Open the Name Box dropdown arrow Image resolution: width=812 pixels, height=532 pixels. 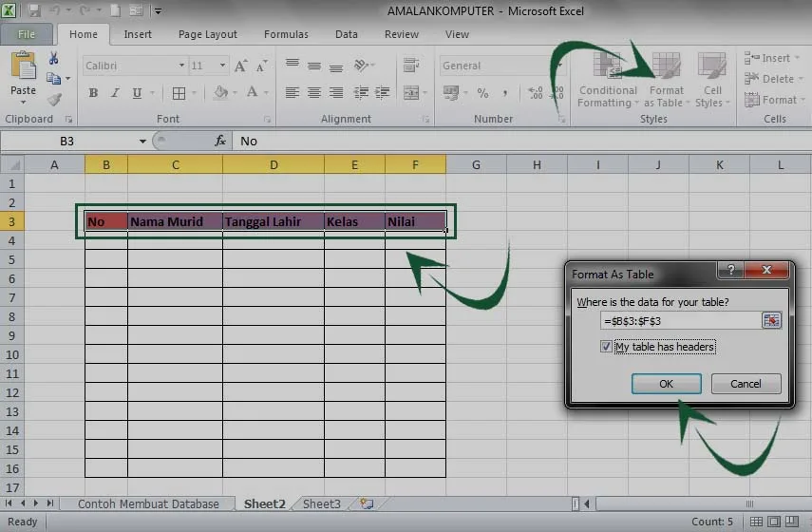142,141
